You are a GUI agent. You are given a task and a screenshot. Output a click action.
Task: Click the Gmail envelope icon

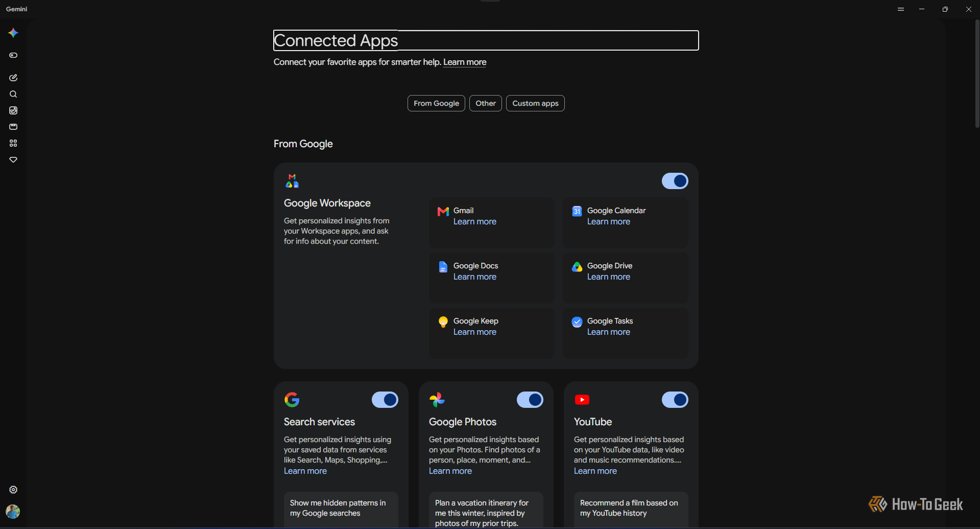tap(443, 211)
